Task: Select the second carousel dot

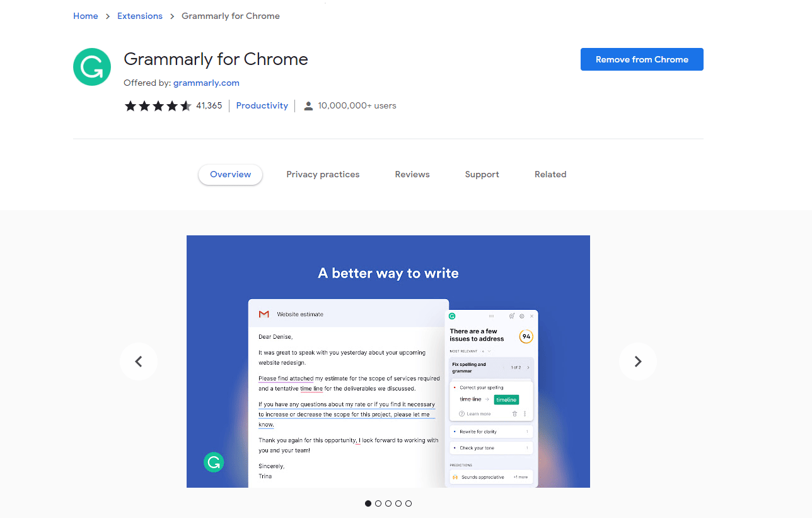Action: click(378, 503)
